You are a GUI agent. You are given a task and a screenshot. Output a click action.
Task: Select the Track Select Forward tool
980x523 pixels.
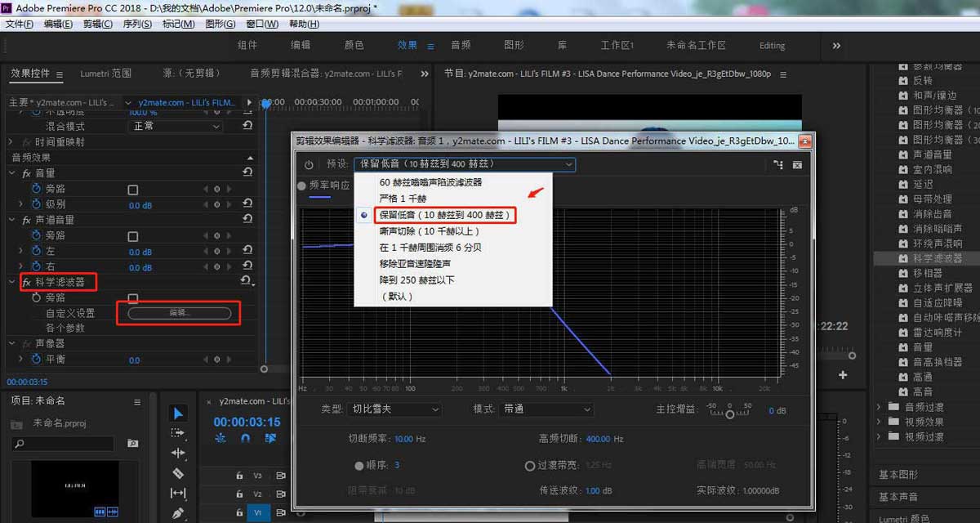click(176, 432)
